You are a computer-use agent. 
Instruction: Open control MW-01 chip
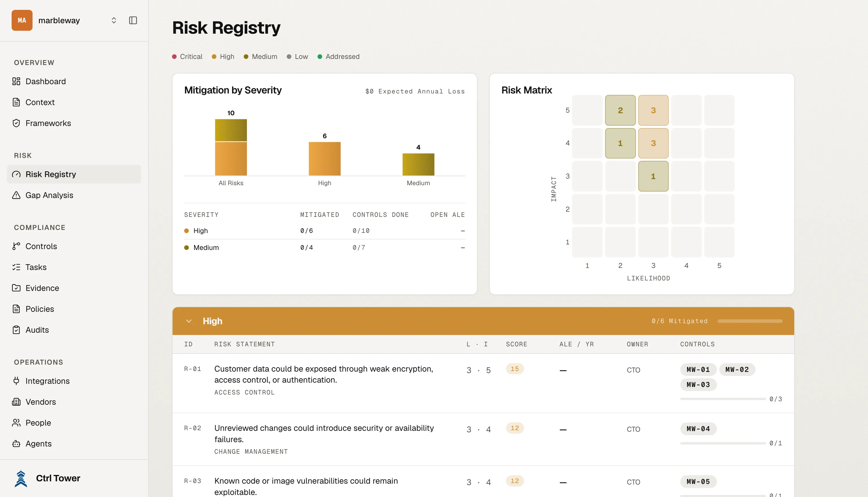(698, 369)
